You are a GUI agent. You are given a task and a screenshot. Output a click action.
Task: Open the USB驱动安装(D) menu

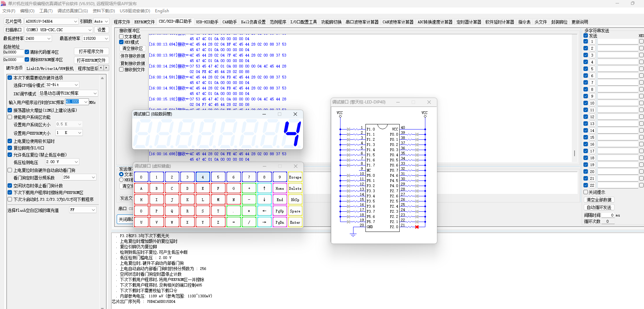coord(135,11)
